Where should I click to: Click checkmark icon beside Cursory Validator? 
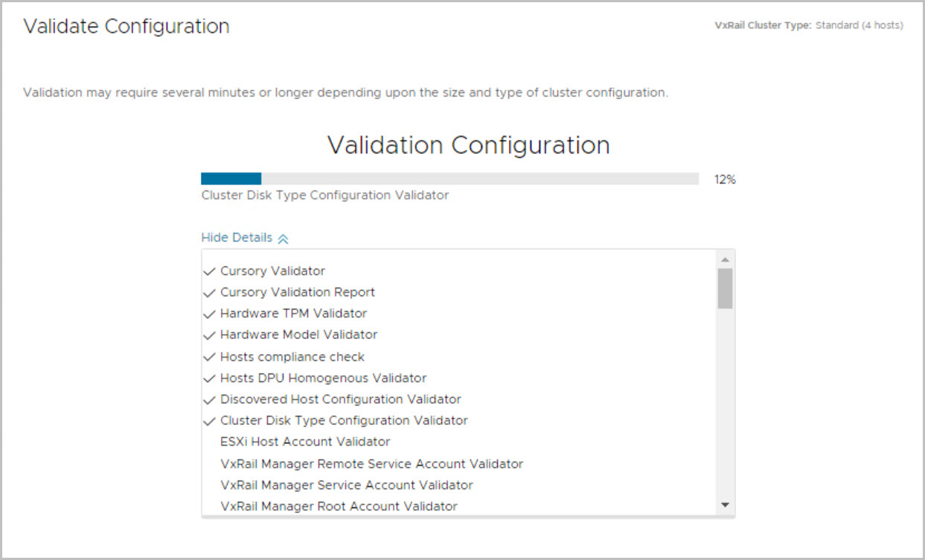click(x=208, y=271)
